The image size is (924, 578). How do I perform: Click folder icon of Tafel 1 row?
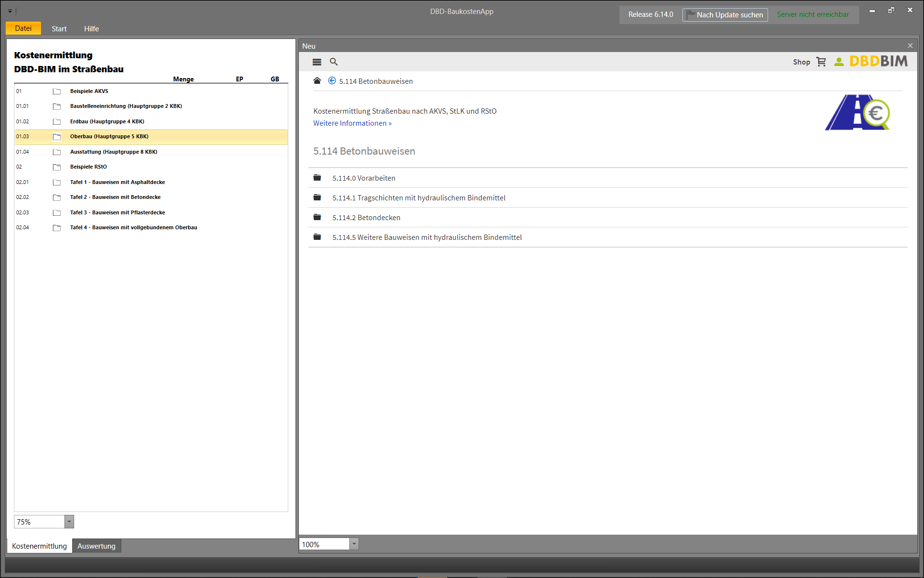pyautogui.click(x=57, y=182)
